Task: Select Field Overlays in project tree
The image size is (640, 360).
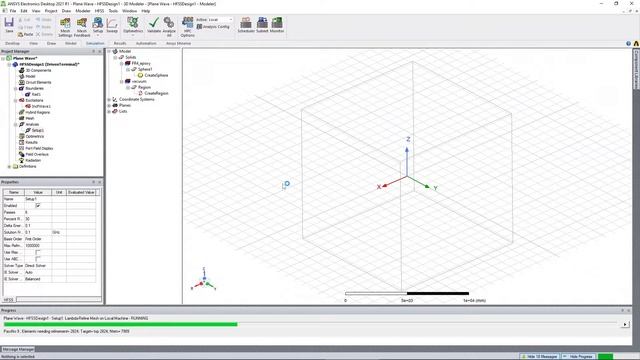Action: 33,154
